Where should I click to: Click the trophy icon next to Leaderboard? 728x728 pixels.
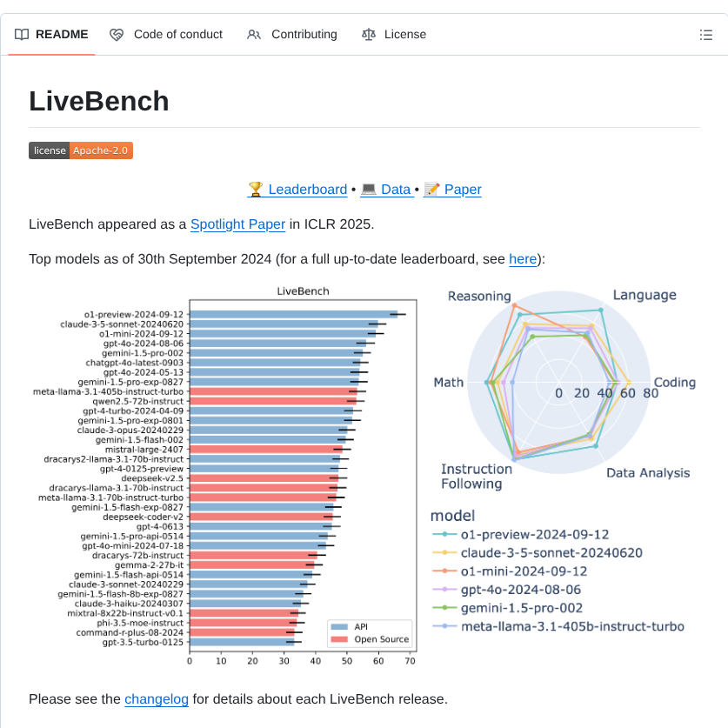click(254, 189)
